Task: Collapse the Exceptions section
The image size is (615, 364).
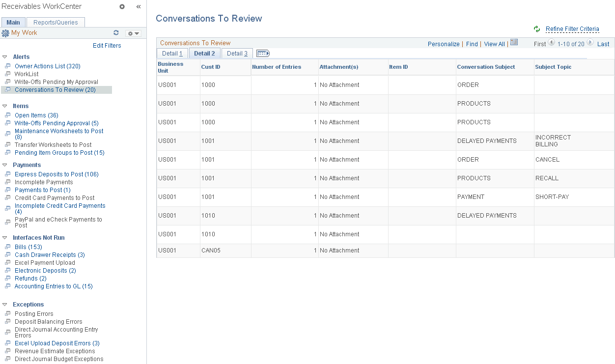Action: [x=4, y=305]
